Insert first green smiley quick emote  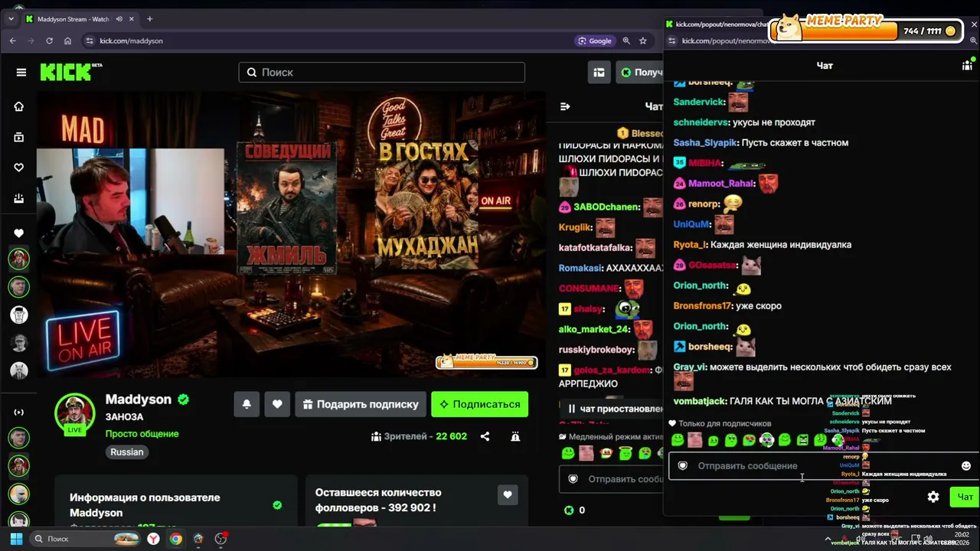coord(678,440)
